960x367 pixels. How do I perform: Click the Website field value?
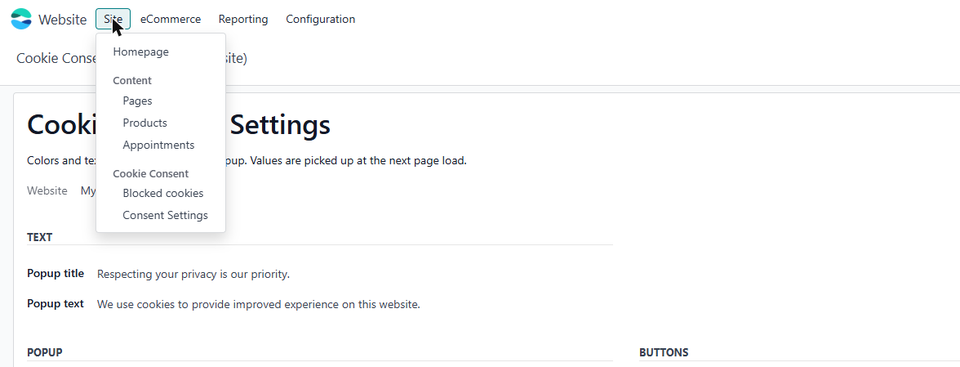point(88,191)
